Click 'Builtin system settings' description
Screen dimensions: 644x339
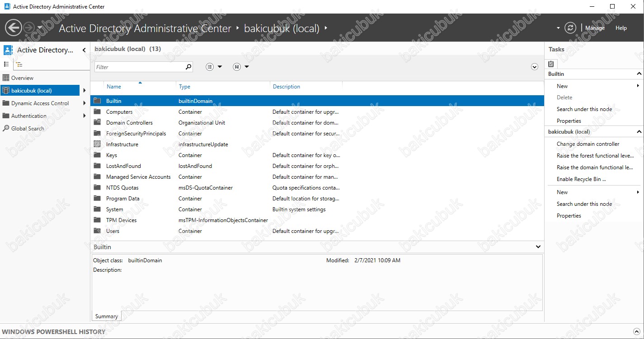(x=299, y=209)
